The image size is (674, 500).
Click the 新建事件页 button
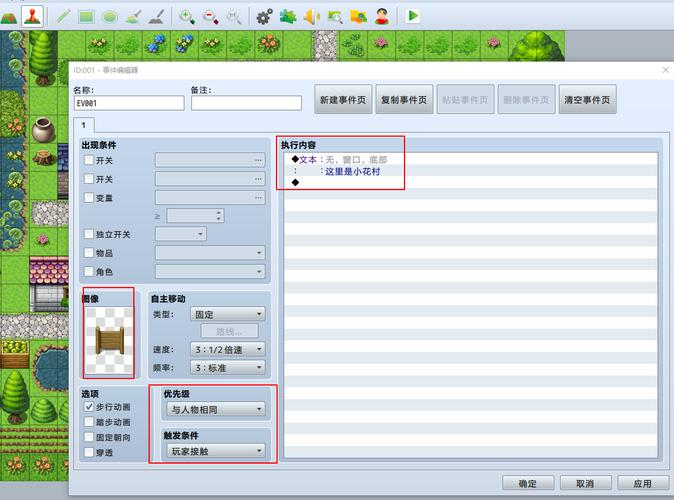[x=343, y=99]
